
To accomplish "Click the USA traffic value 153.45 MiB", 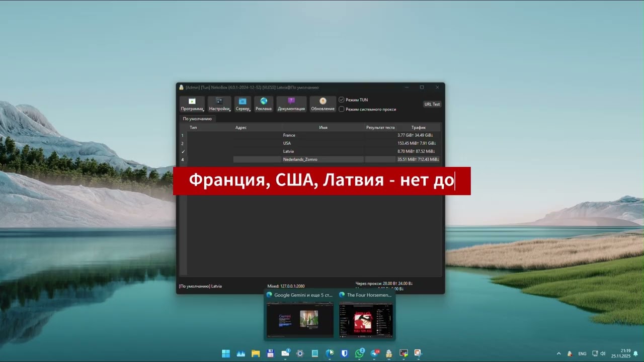I will [417, 143].
